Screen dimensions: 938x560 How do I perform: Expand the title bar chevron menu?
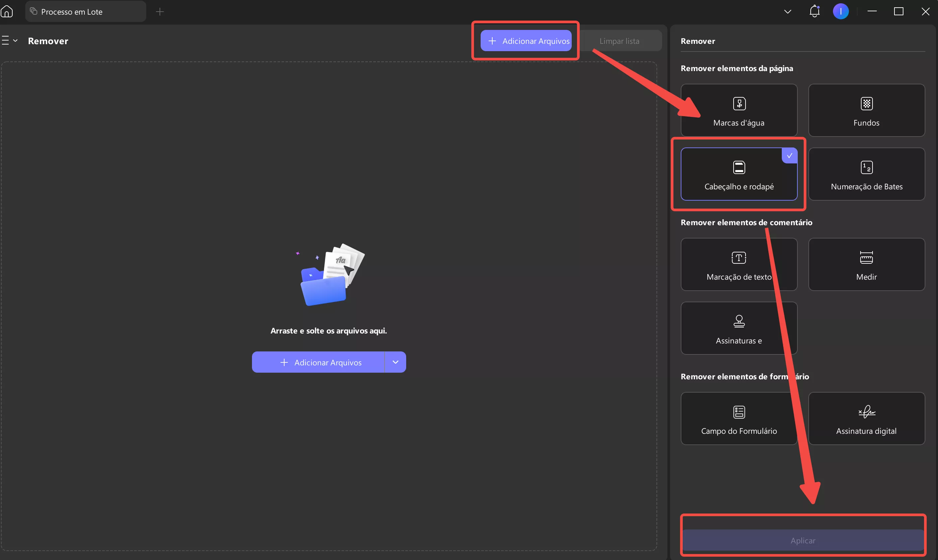pyautogui.click(x=787, y=11)
